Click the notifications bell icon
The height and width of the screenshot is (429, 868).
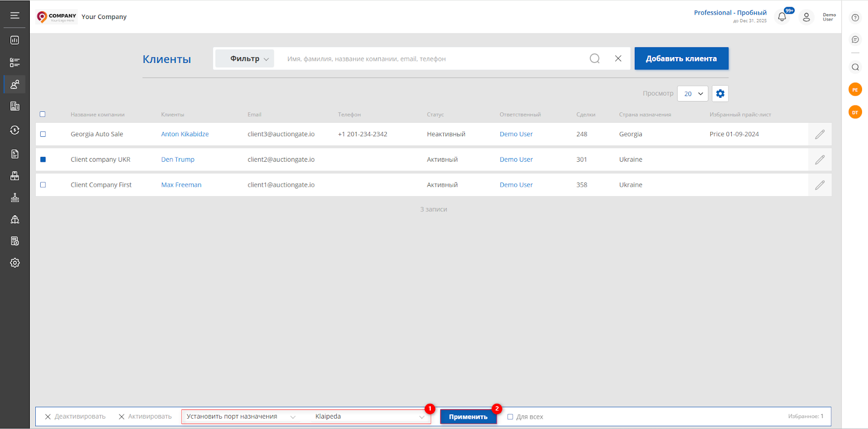(782, 17)
